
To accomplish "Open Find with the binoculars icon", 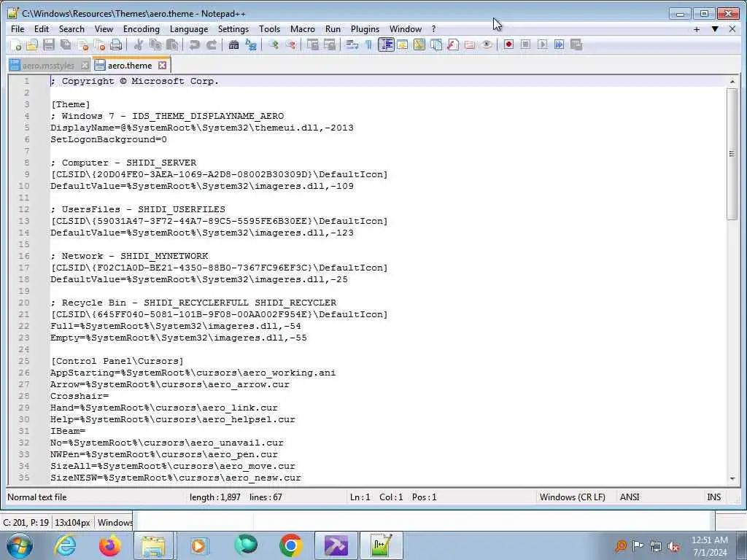I will (x=233, y=44).
